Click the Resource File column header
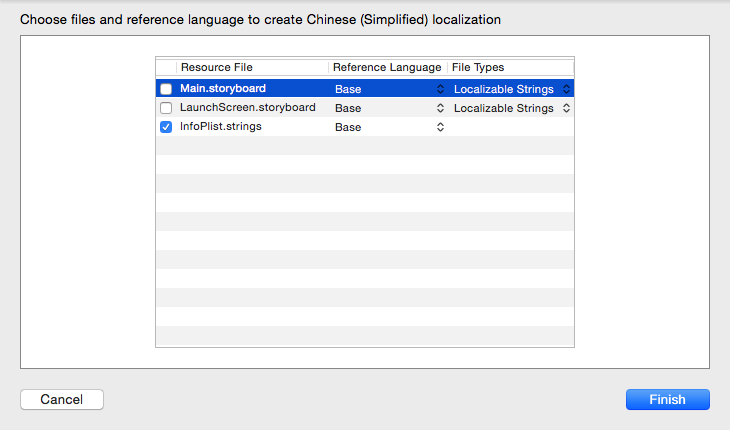Image resolution: width=730 pixels, height=430 pixels. click(x=252, y=67)
